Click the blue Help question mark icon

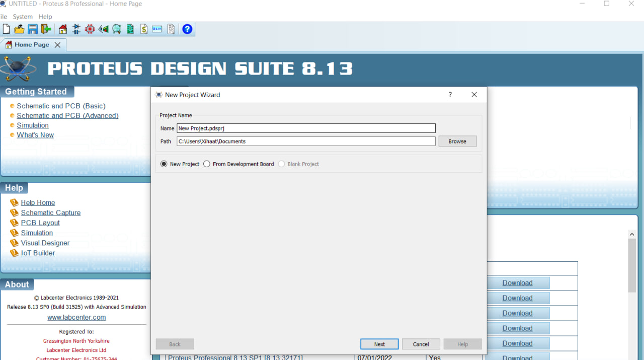coord(187,29)
